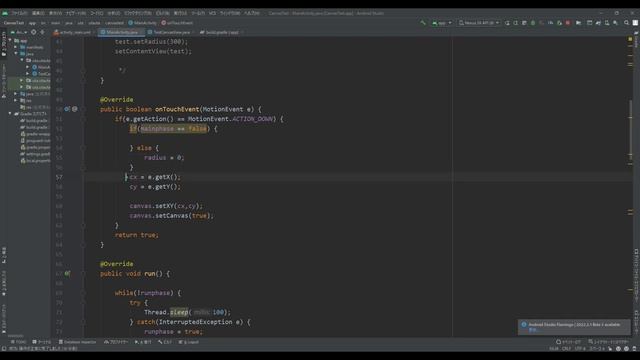Select TestCanvasView in project tree
640x360 pixels.
pos(41,73)
